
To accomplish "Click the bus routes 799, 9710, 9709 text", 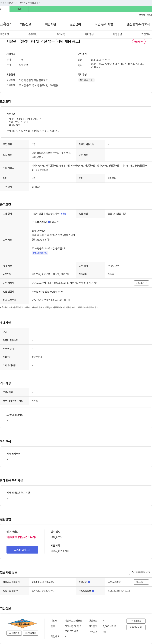I will tap(51, 300).
